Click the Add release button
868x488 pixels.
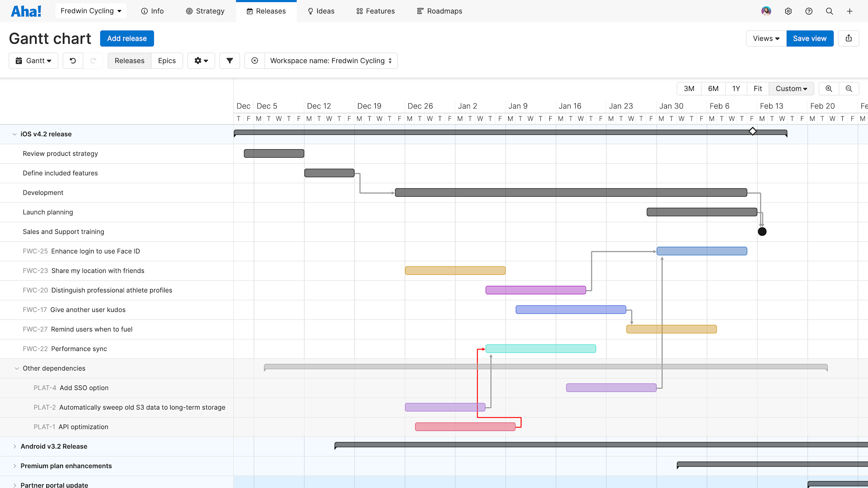[127, 38]
